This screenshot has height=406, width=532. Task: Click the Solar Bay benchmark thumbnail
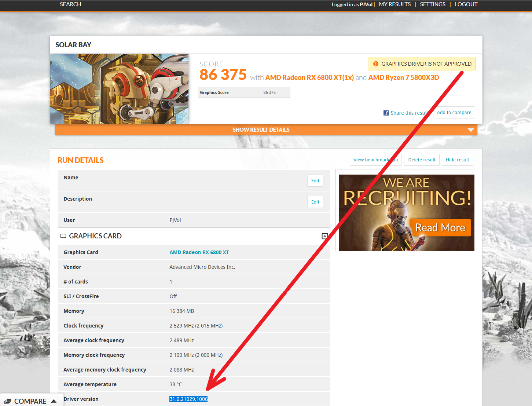(x=120, y=89)
